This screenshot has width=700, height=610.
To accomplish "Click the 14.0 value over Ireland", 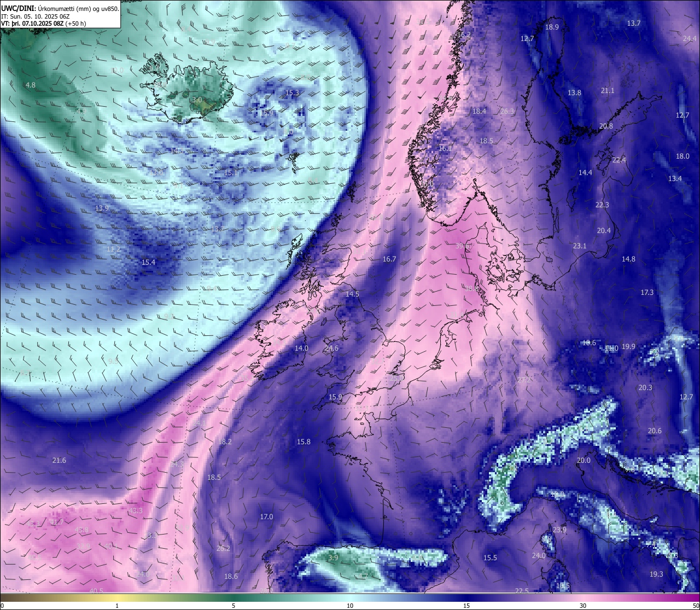I will (302, 348).
